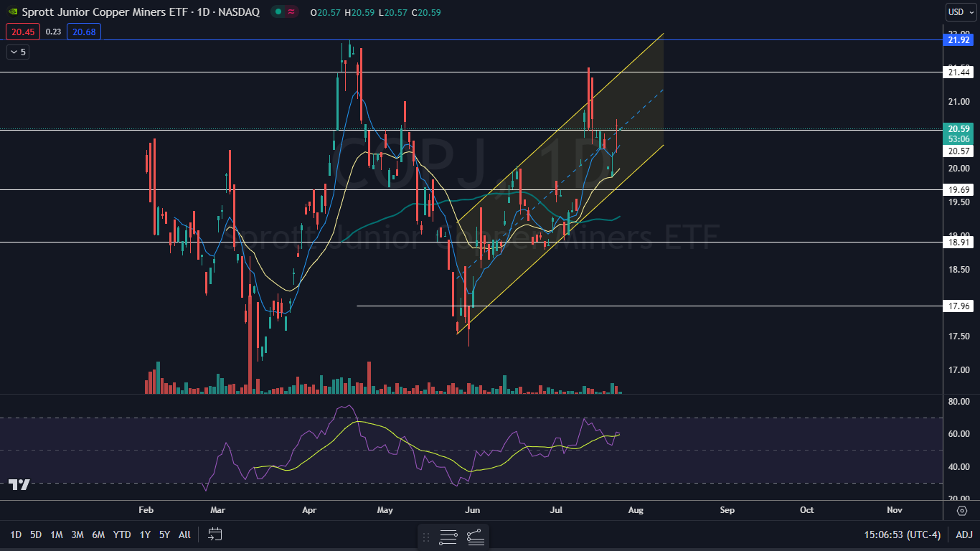Select the horizontal line drawing tool

[448, 536]
